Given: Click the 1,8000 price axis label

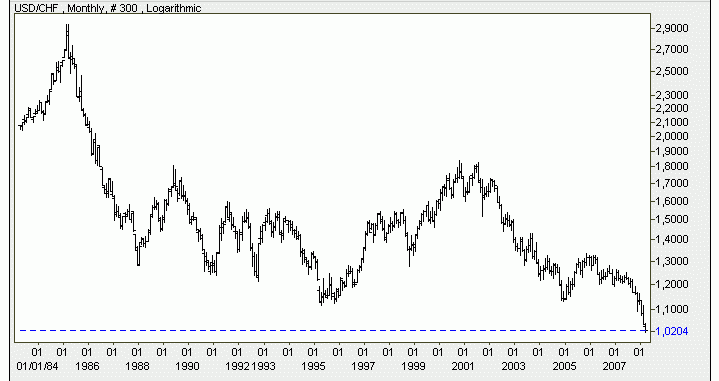Looking at the screenshot, I should (x=672, y=167).
